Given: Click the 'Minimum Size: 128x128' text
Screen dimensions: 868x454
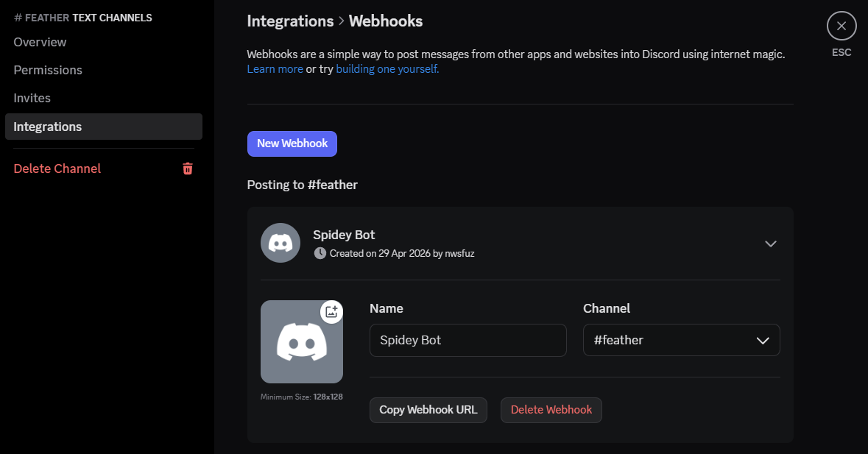Looking at the screenshot, I should coord(302,397).
